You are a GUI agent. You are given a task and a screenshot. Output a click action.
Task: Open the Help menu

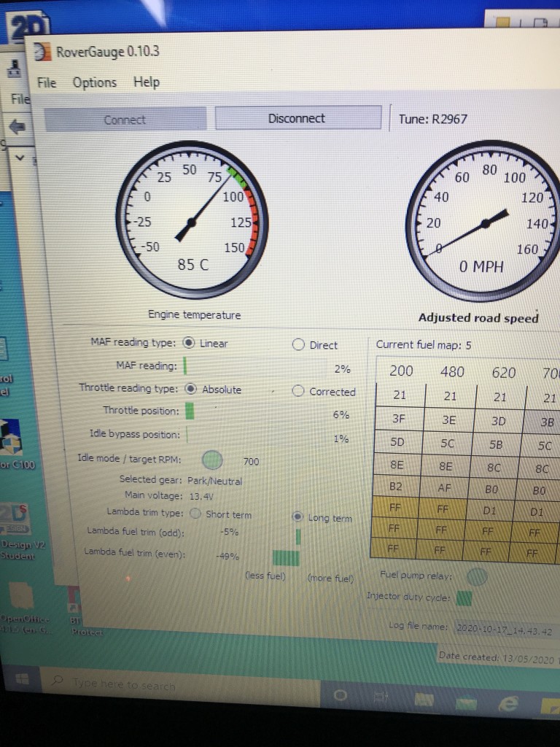[x=146, y=82]
